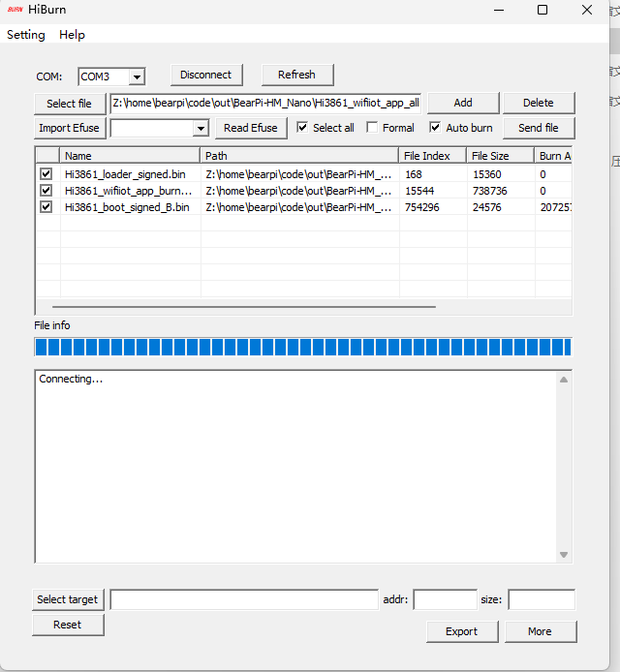Click the Select target button
The width and height of the screenshot is (620, 672).
click(68, 599)
